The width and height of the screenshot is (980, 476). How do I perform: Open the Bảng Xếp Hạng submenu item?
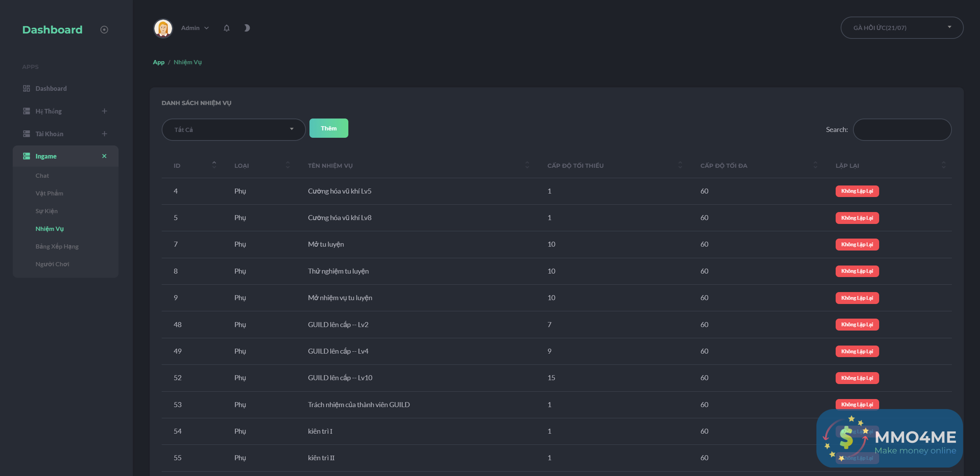(x=57, y=247)
